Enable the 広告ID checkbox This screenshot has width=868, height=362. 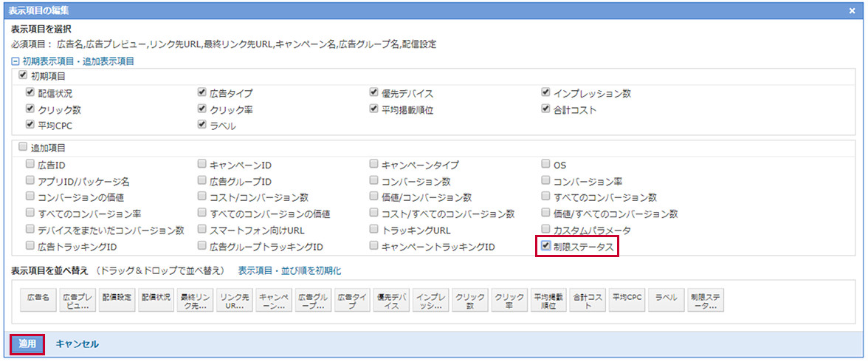click(x=30, y=164)
